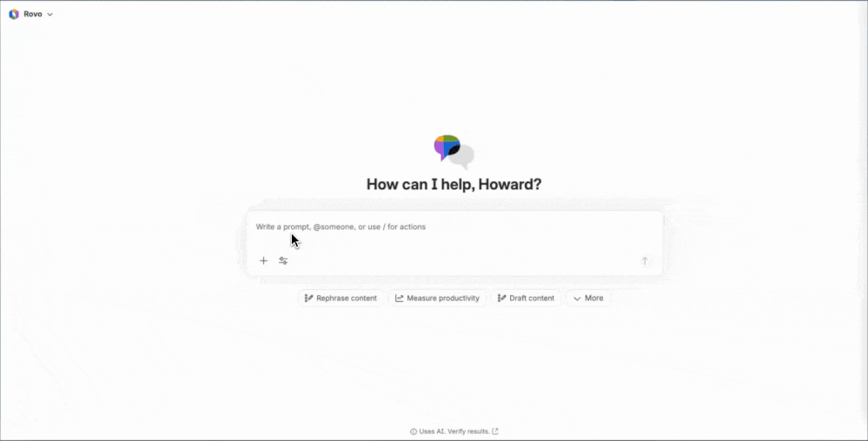Click the 'Uses AI. Verify results.' text
Screen dimensions: 868x441
pyautogui.click(x=454, y=431)
